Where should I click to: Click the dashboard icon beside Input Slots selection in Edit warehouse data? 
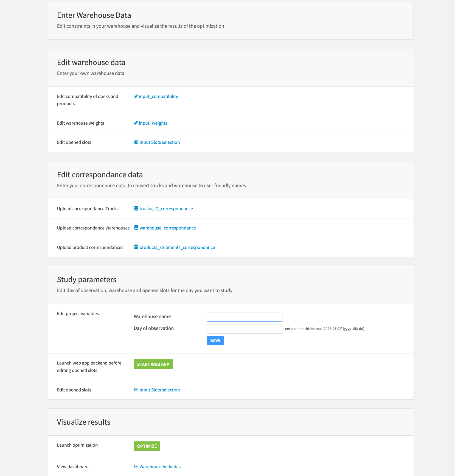pyautogui.click(x=136, y=142)
